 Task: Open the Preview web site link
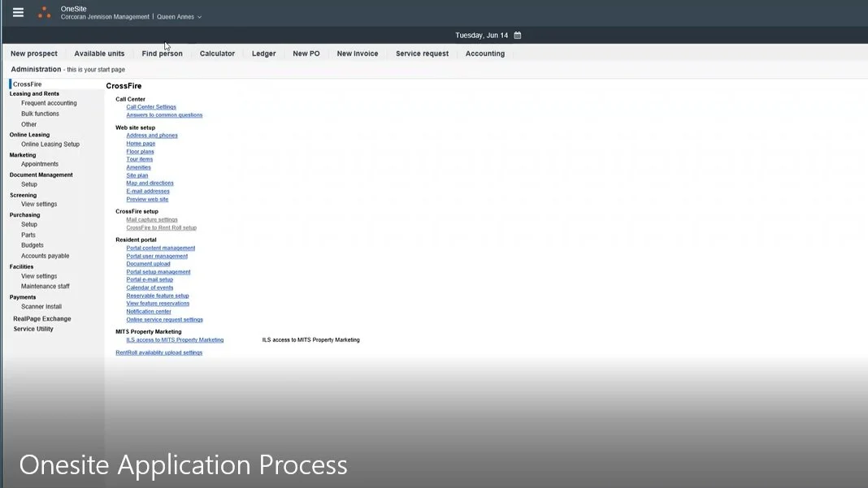pos(147,199)
